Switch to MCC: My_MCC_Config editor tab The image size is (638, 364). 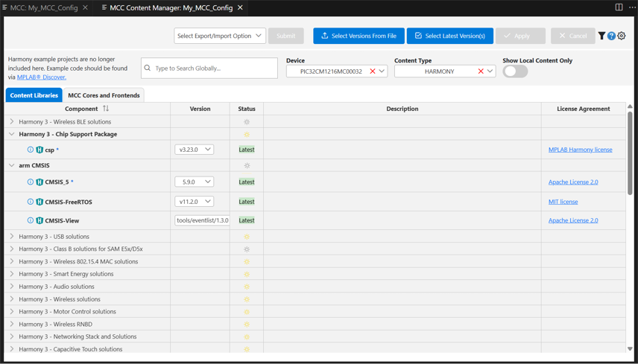[x=43, y=7]
